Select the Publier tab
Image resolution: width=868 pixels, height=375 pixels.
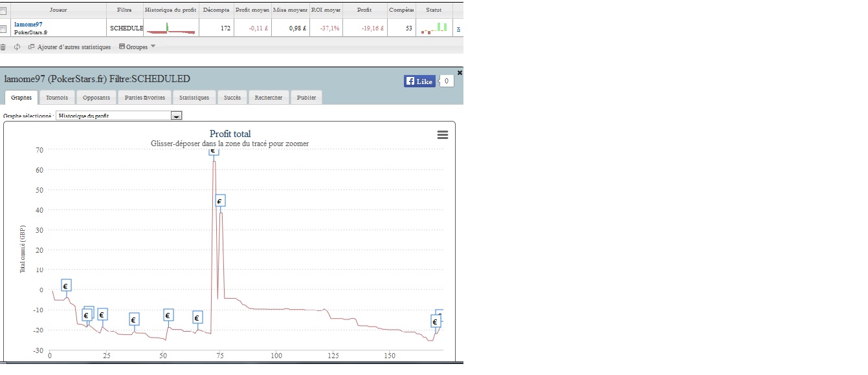(306, 98)
